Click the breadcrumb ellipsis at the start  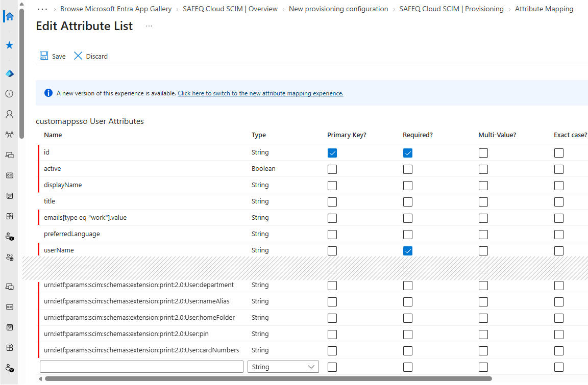[42, 9]
